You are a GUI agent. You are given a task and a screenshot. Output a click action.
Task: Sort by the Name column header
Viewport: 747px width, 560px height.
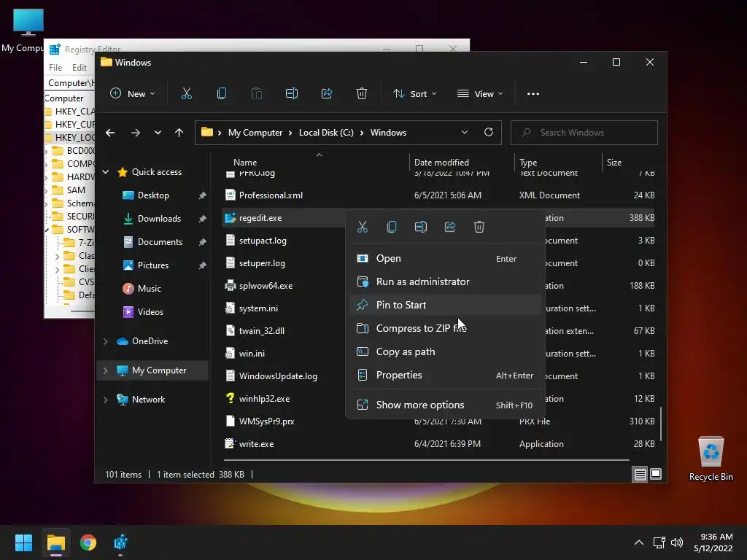(x=245, y=163)
